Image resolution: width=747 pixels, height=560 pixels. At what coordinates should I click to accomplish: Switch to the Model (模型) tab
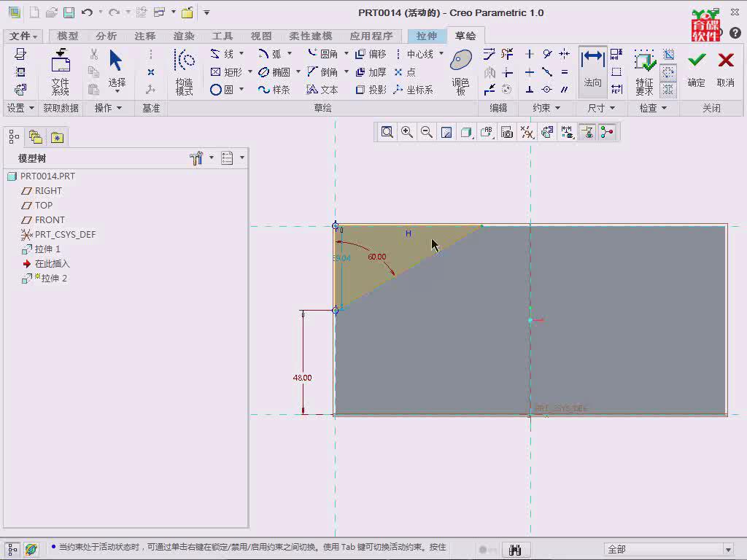(67, 36)
